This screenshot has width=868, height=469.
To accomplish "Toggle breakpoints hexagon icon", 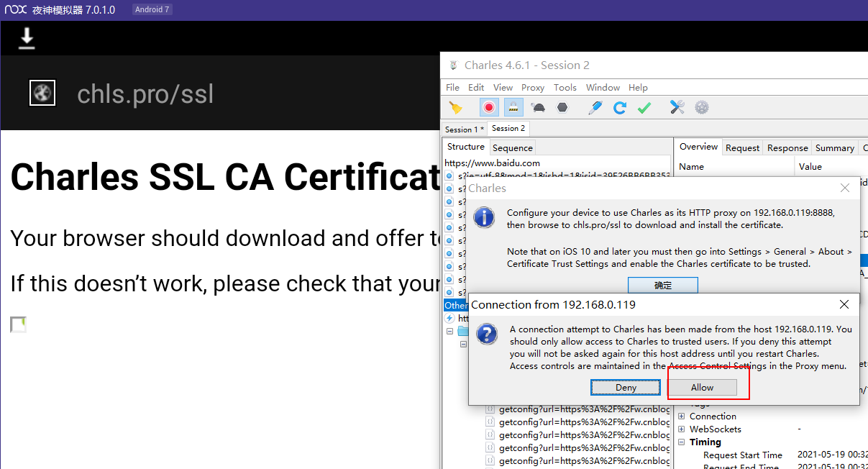I will 562,108.
